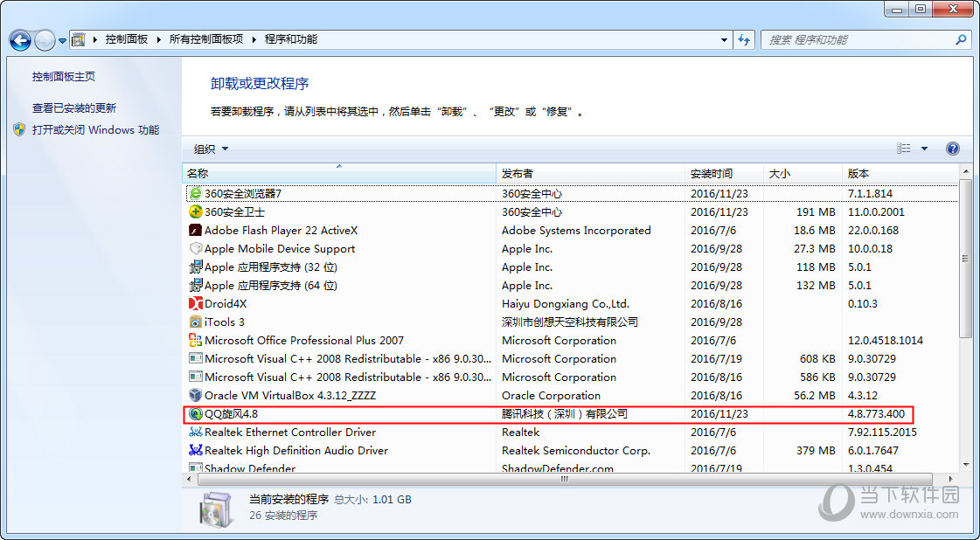Click the QQ旋风4.8 program icon
This screenshot has width=980, height=540.
(x=196, y=414)
